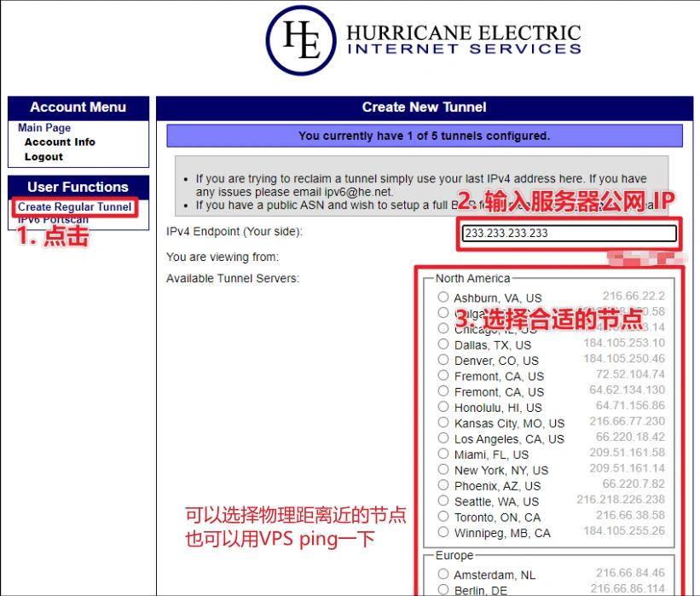Click the IP address 66.220.18.42

click(x=630, y=437)
